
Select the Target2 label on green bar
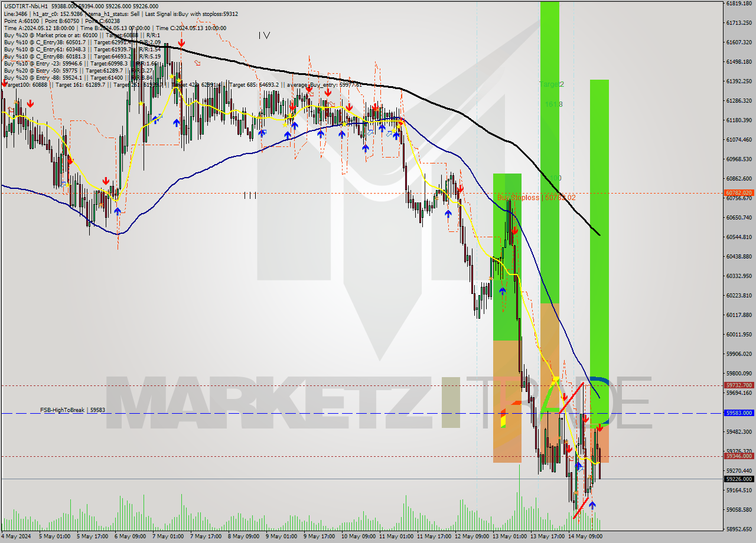click(552, 84)
